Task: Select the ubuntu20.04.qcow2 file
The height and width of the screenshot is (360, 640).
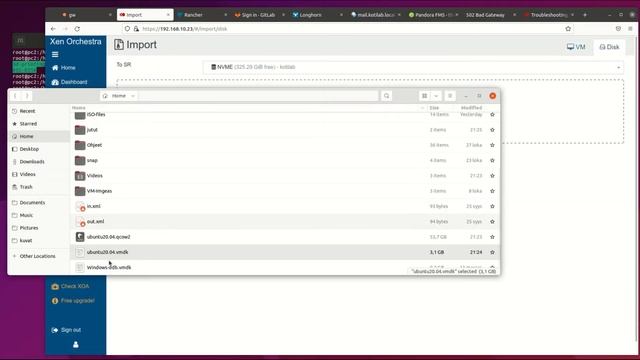Action: [x=284, y=237]
